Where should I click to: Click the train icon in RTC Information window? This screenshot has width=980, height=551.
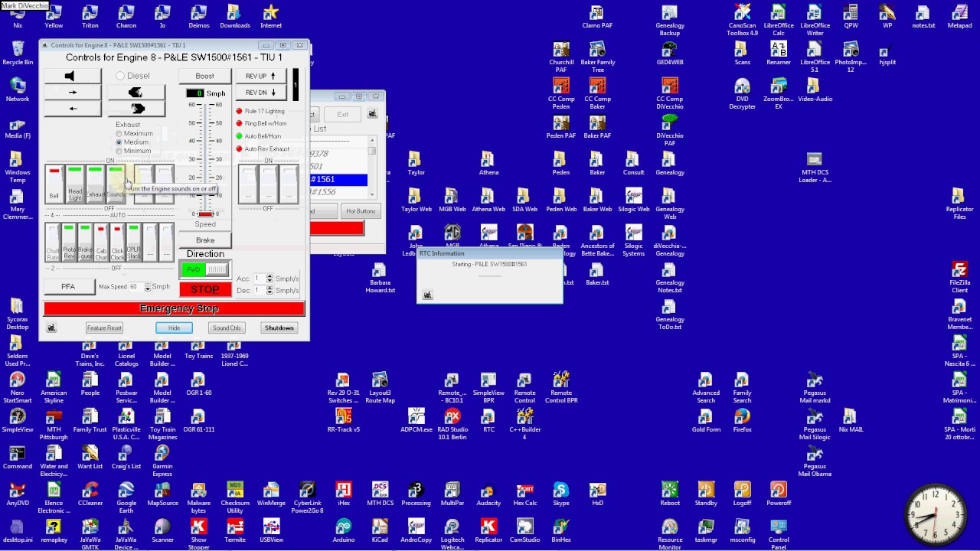428,295
